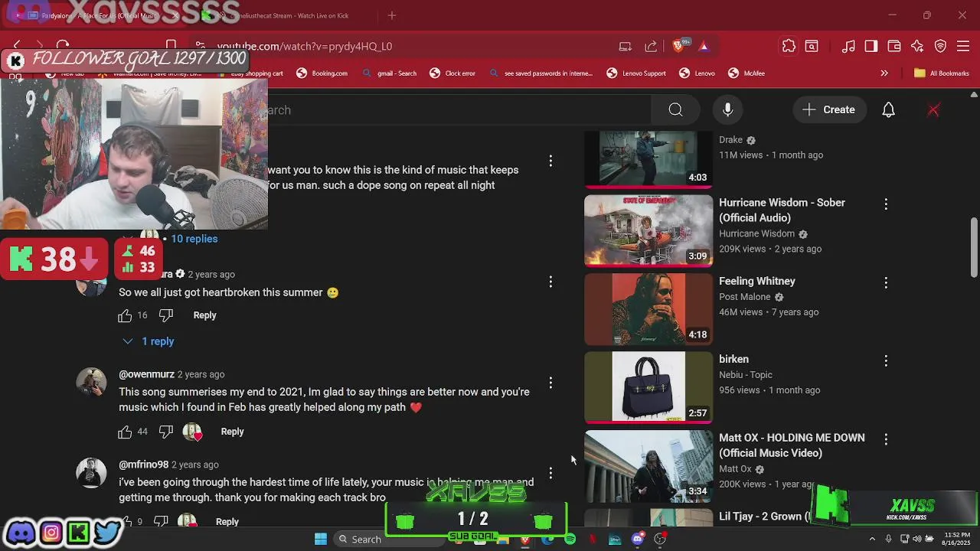Open Matt OX HOLDING ME DOWN title
Viewport: 980px width, 551px height.
click(x=792, y=445)
